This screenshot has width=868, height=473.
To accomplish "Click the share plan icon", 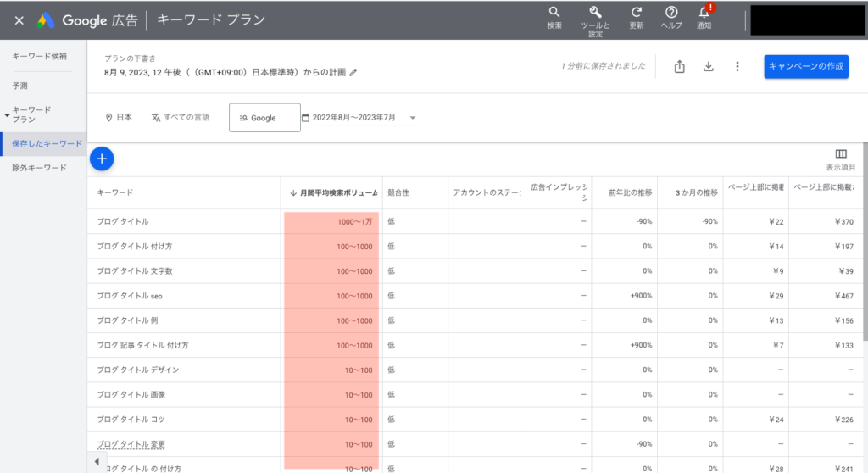I will tap(679, 67).
